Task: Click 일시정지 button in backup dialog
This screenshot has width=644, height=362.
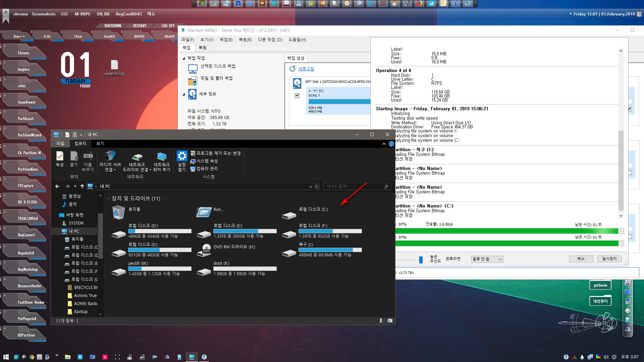Action: click(609, 259)
